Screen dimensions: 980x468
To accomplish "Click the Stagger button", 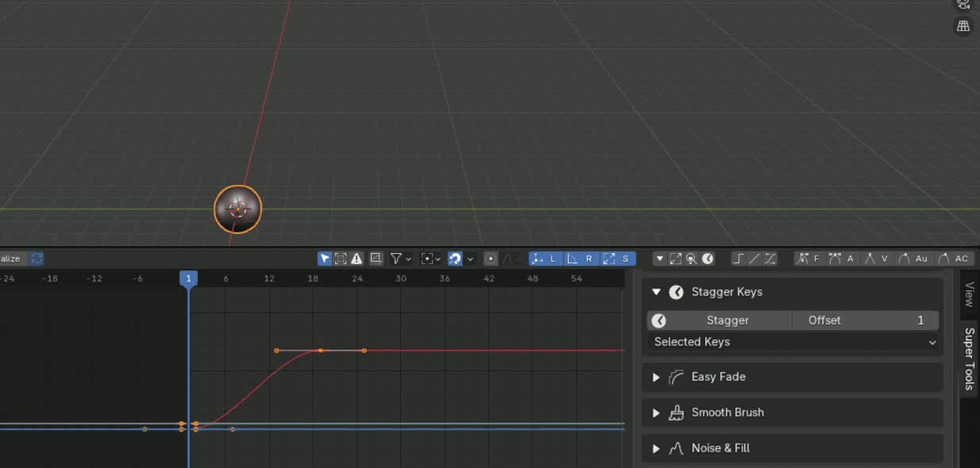I will click(x=720, y=320).
